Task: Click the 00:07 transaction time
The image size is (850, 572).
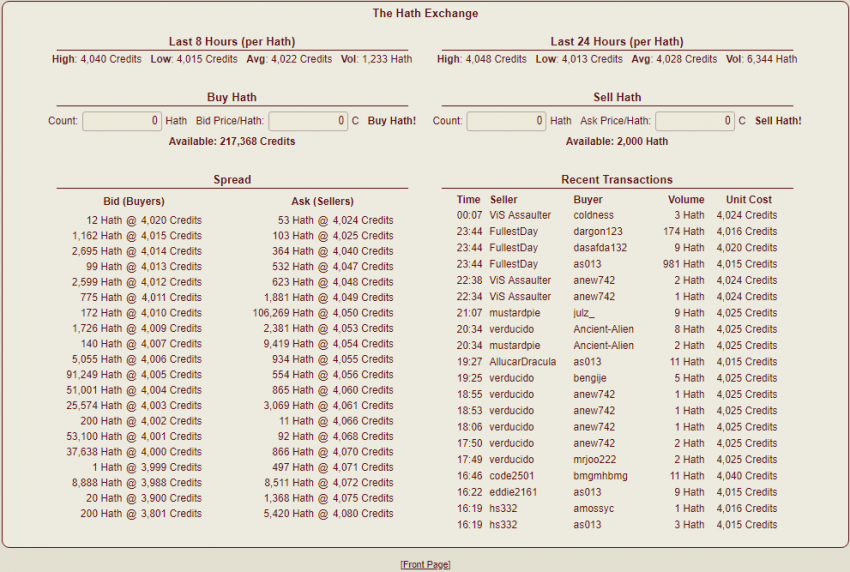Action: pos(469,215)
